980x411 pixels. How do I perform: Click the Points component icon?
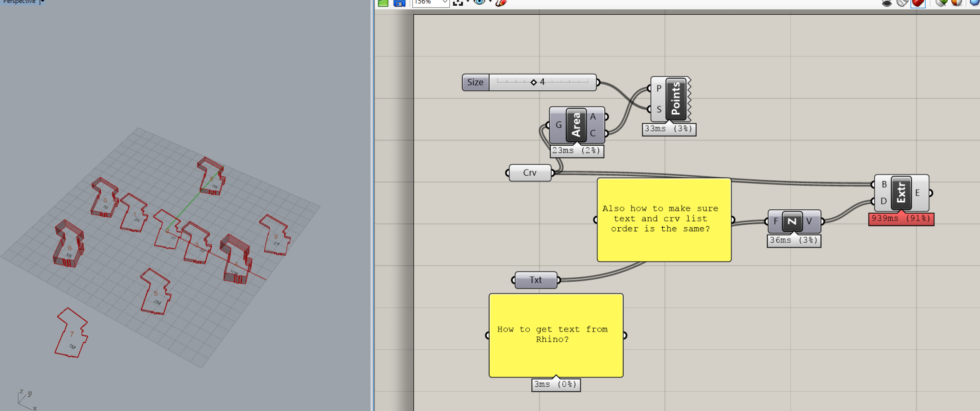676,99
